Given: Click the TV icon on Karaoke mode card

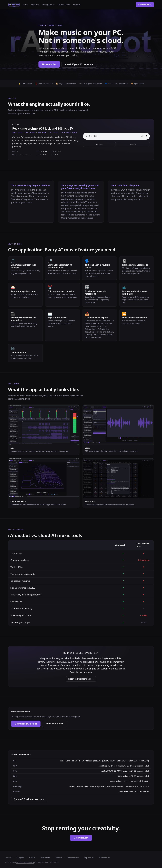Looking at the screenshot, I should click(124, 287).
